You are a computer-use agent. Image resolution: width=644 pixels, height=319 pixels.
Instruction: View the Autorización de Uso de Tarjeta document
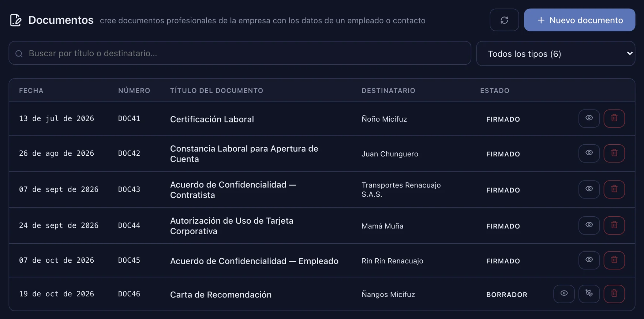point(589,225)
